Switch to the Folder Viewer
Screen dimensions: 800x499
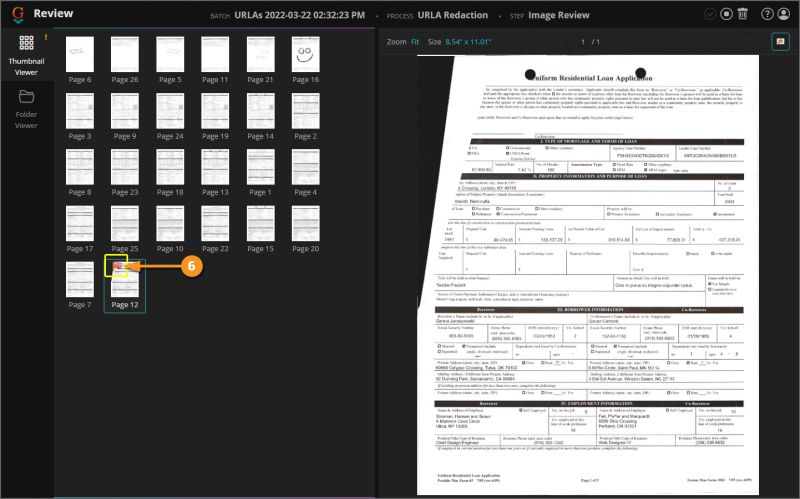pos(26,109)
